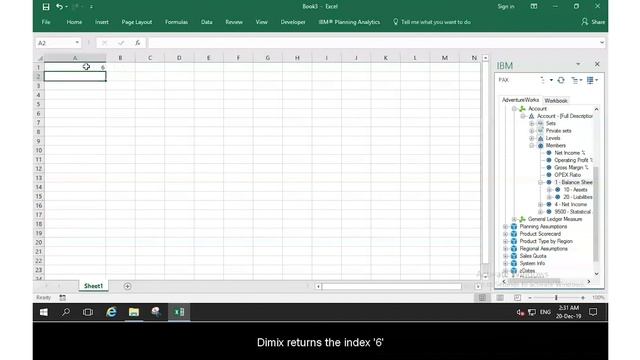This screenshot has height=360, width=640.
Task: Close the IBM task pane
Action: 597,64
